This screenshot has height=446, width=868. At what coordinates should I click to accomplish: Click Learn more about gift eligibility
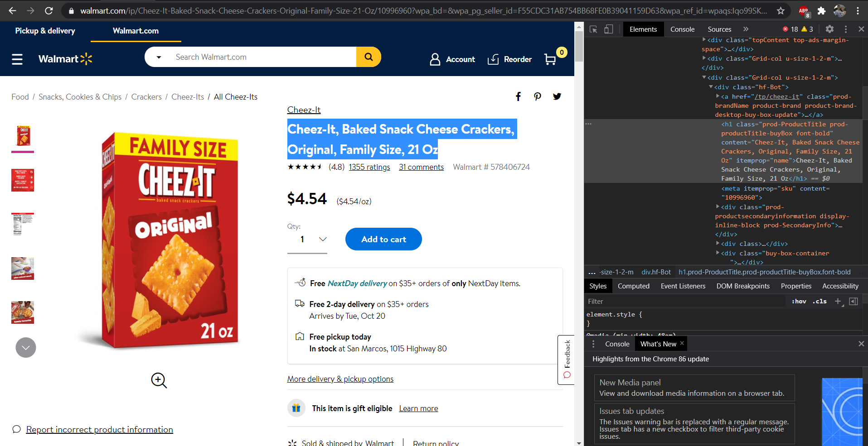418,408
